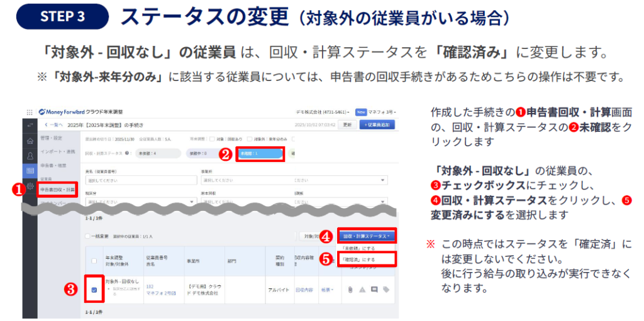Click the paperclip attachment icon in employee row

click(350, 290)
